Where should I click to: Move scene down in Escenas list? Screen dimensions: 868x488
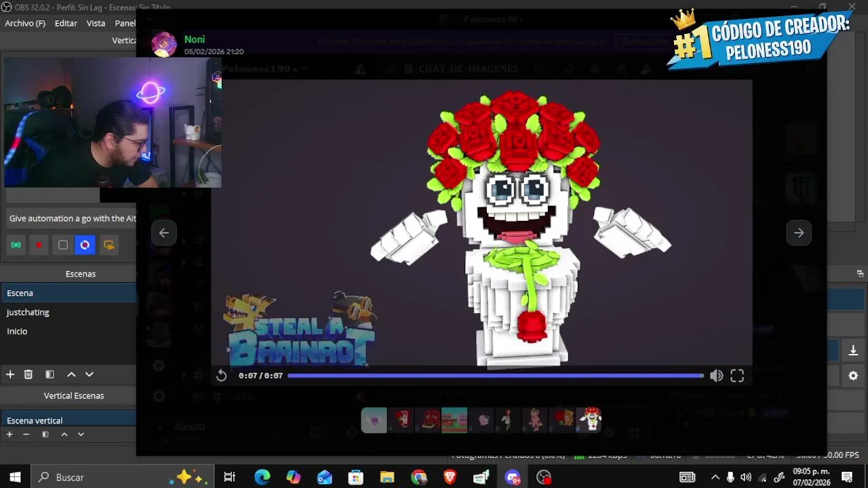(x=89, y=374)
